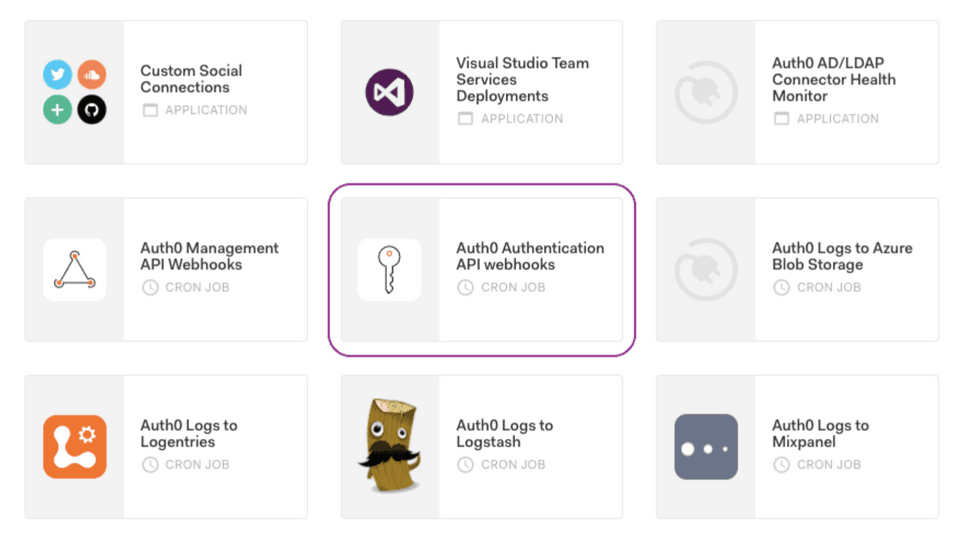Click the Azure Blob Storage placeholder icon
This screenshot has width=960, height=540.
[705, 270]
